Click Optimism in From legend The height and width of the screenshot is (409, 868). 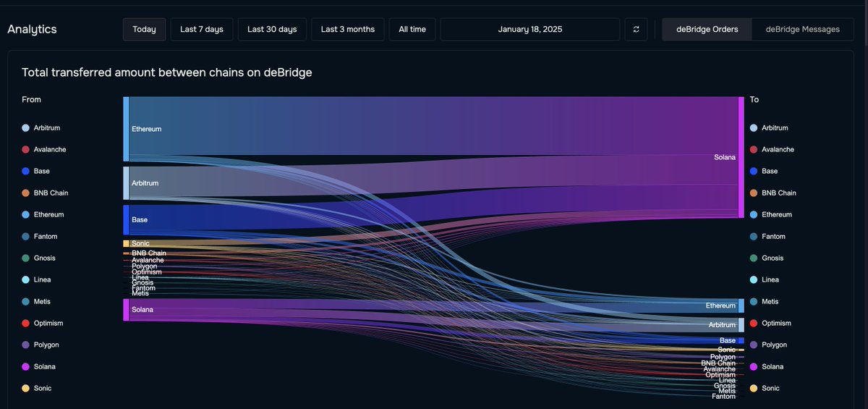point(43,324)
